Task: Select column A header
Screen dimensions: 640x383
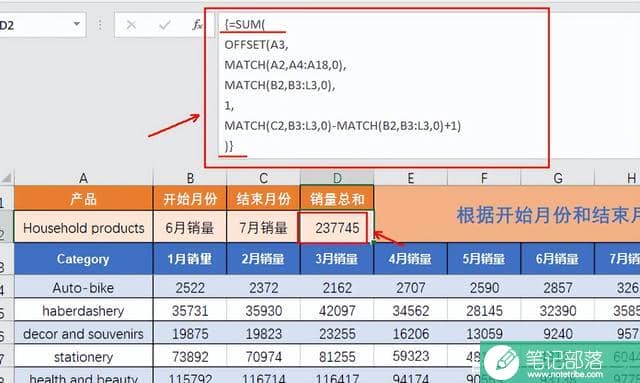Action: tap(83, 178)
